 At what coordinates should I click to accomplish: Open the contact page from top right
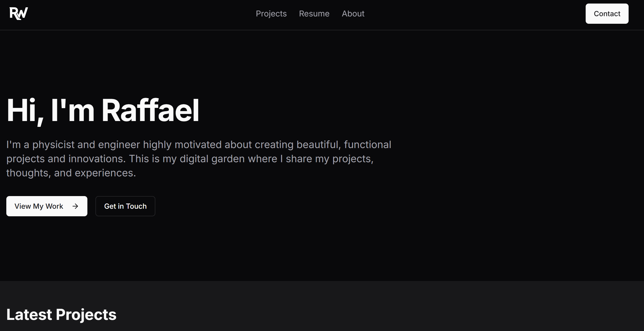607,14
